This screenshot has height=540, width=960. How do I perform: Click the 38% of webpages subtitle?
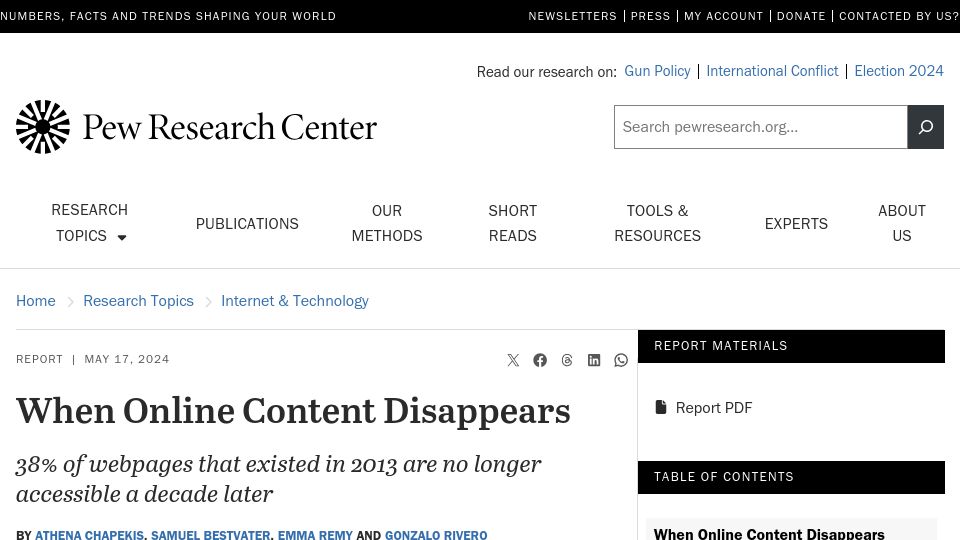pyautogui.click(x=279, y=479)
